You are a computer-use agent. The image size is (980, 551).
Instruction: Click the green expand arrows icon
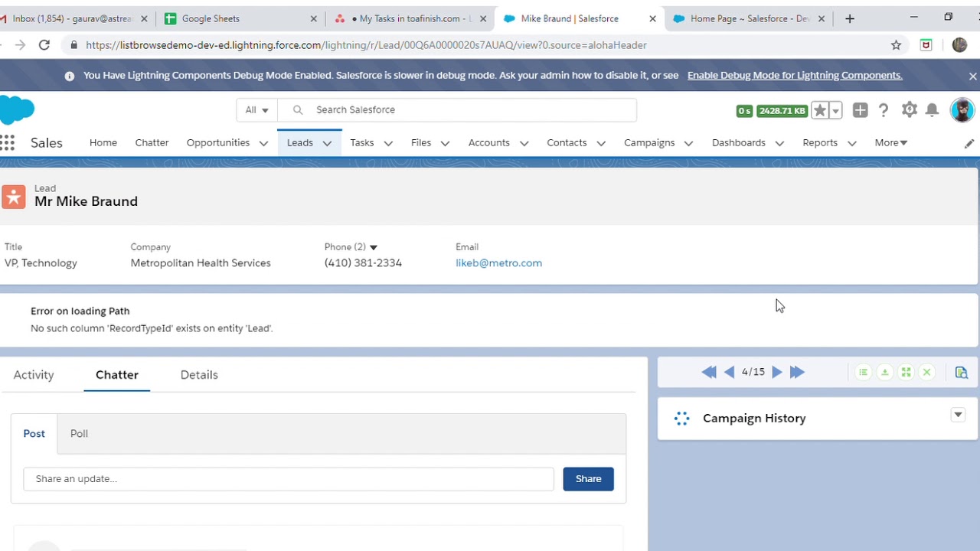(906, 372)
